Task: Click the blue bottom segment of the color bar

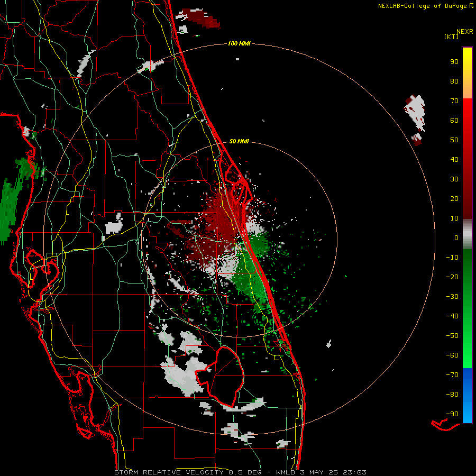Action: click(467, 396)
